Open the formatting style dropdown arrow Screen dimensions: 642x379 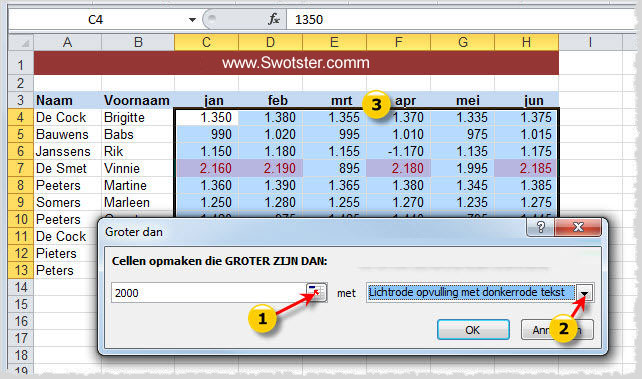point(584,293)
